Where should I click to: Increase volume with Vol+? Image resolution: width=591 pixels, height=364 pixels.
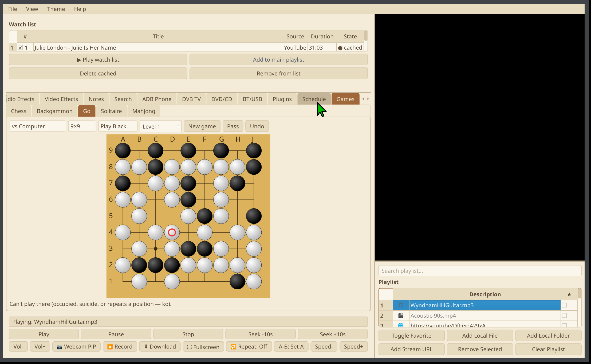tap(40, 346)
